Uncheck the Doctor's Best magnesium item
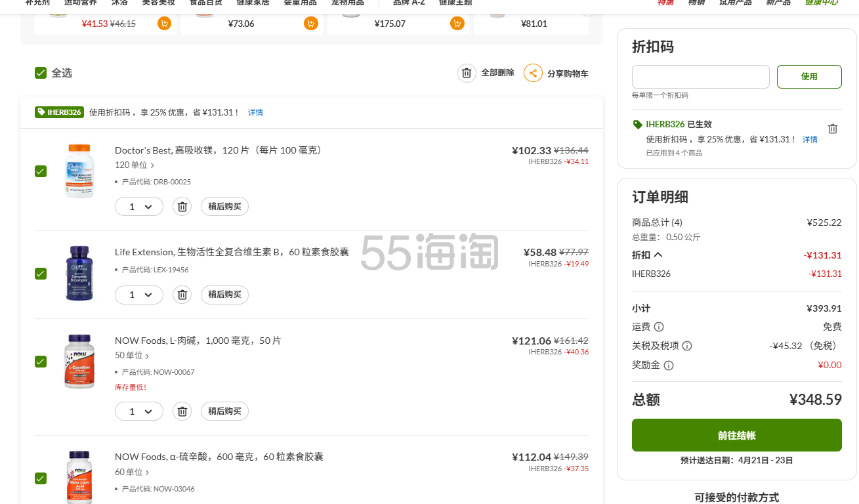Image resolution: width=859 pixels, height=504 pixels. (41, 171)
